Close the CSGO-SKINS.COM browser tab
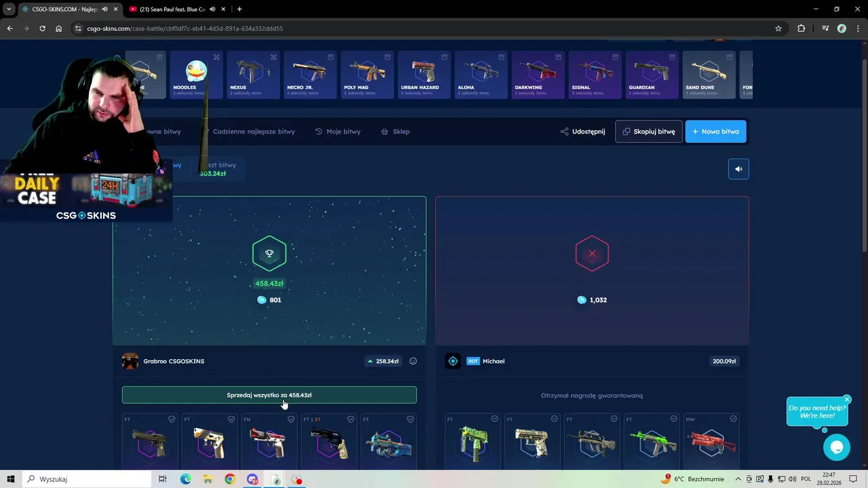Screen dimensions: 868x488 tap(115, 9)
